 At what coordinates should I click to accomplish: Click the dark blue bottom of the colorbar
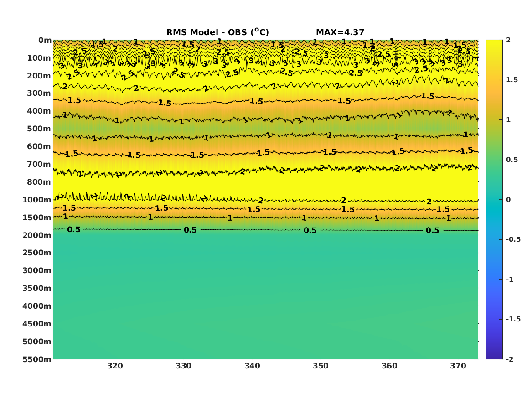coord(494,355)
